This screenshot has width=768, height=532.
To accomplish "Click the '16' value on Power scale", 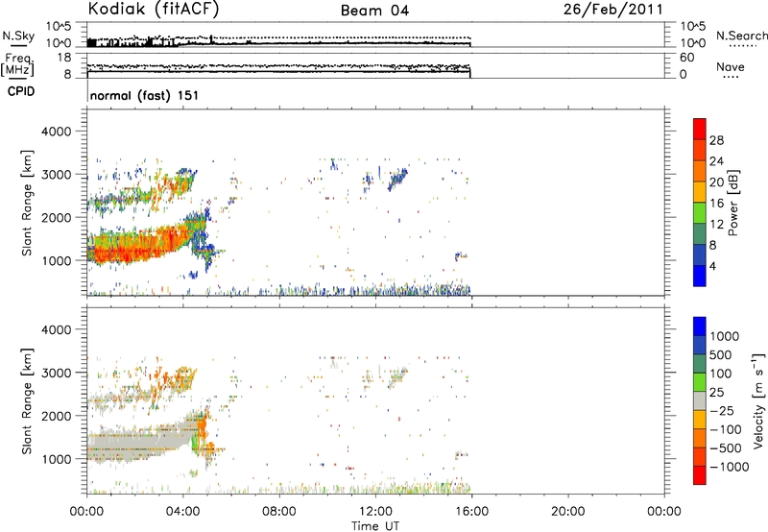I will pos(716,204).
